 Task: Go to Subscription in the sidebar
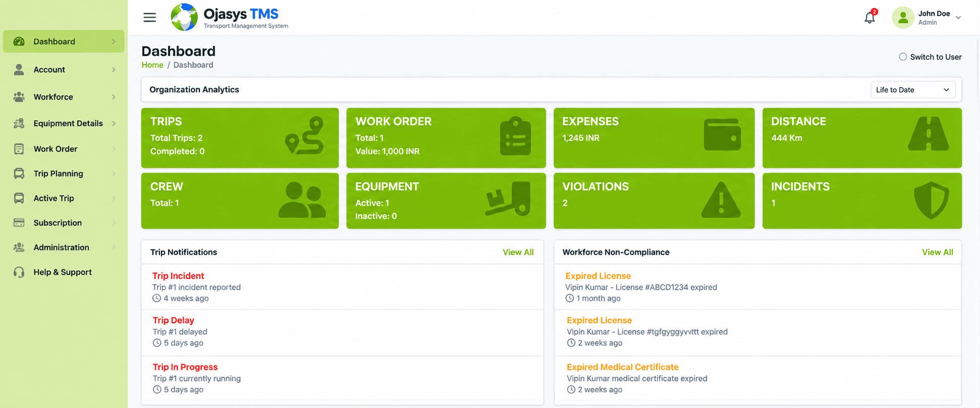tap(64, 223)
